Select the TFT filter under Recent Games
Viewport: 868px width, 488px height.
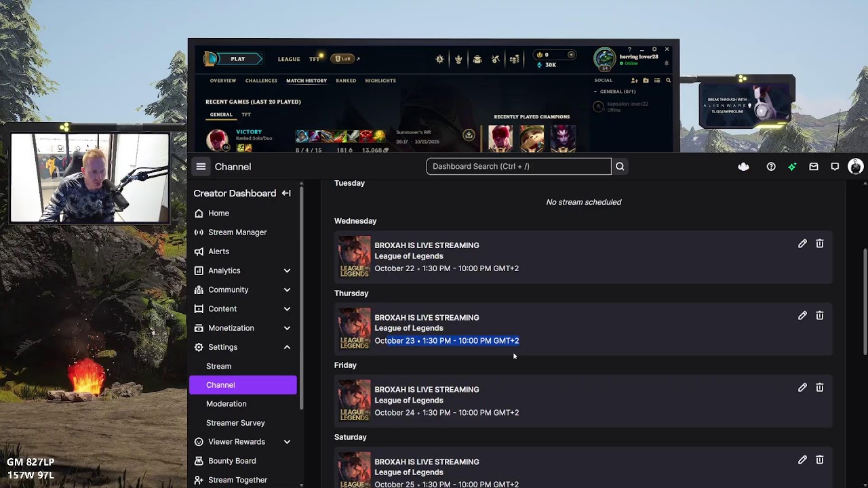(246, 115)
